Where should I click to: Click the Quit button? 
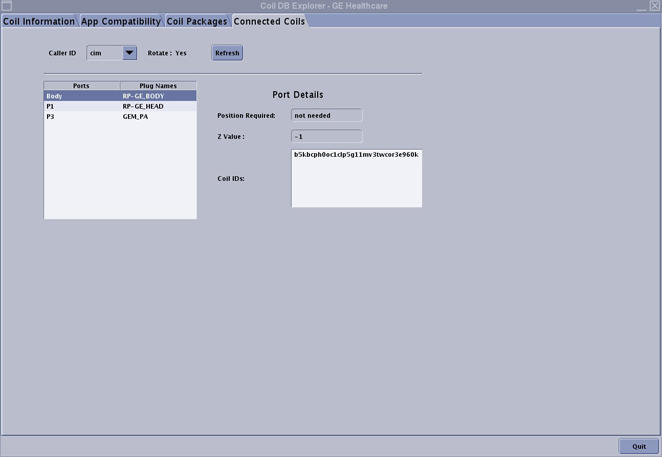point(639,446)
